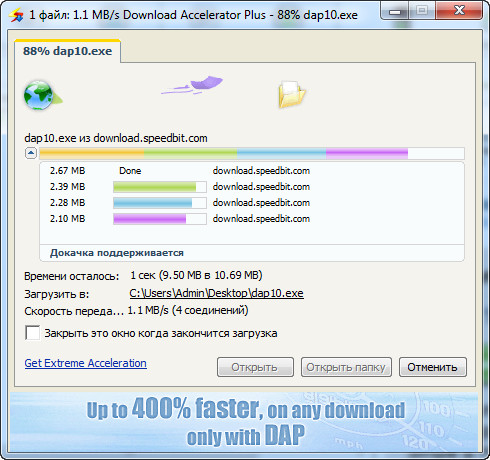Click the 1.1 MB/s (4 соединений) speed value
The height and width of the screenshot is (460, 490).
[x=188, y=310]
